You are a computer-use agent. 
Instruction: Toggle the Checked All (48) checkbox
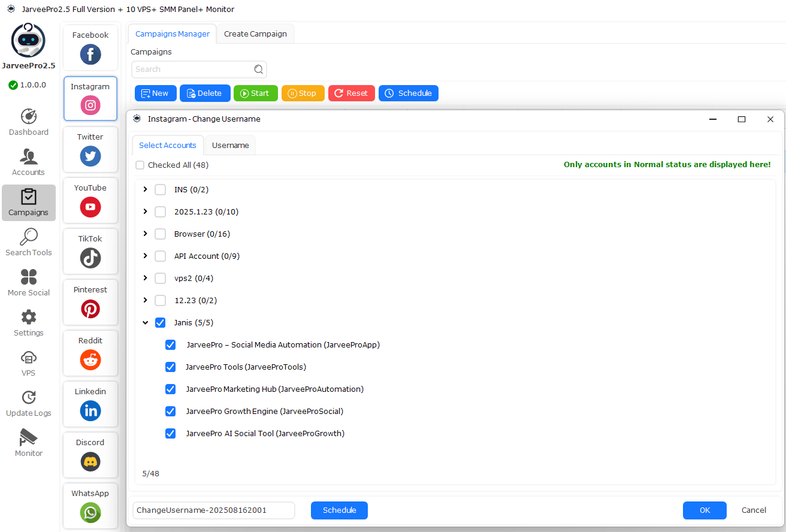tap(140, 165)
